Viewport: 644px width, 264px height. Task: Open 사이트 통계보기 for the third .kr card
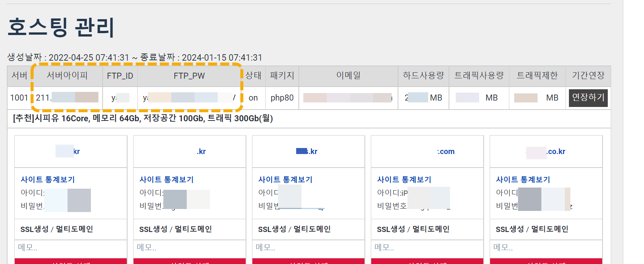285,180
